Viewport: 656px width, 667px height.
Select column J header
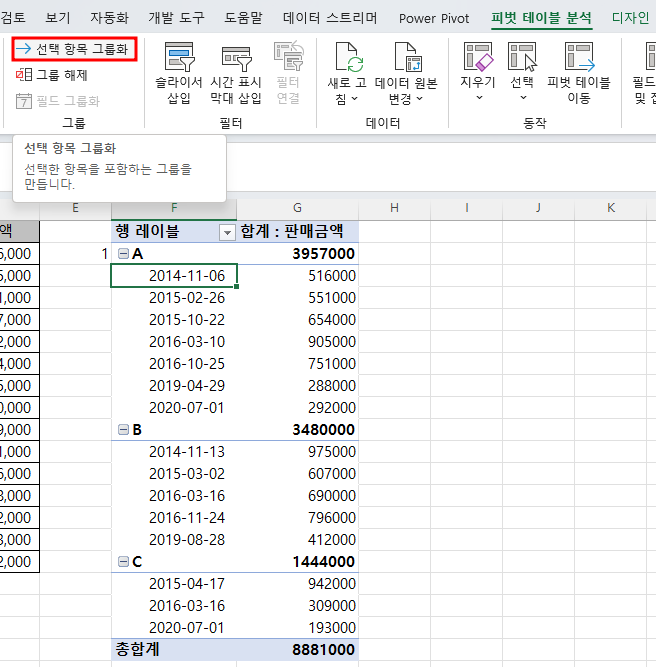point(538,208)
